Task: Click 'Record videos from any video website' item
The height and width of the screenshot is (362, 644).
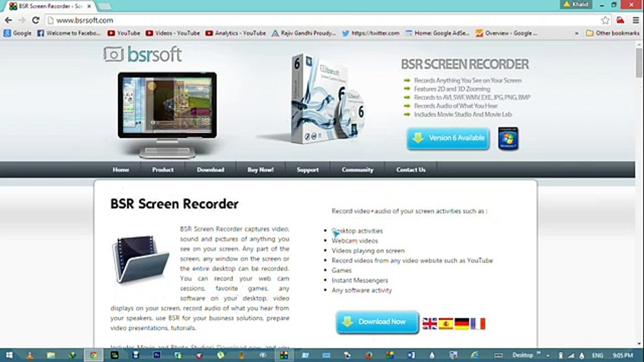Action: (412, 260)
